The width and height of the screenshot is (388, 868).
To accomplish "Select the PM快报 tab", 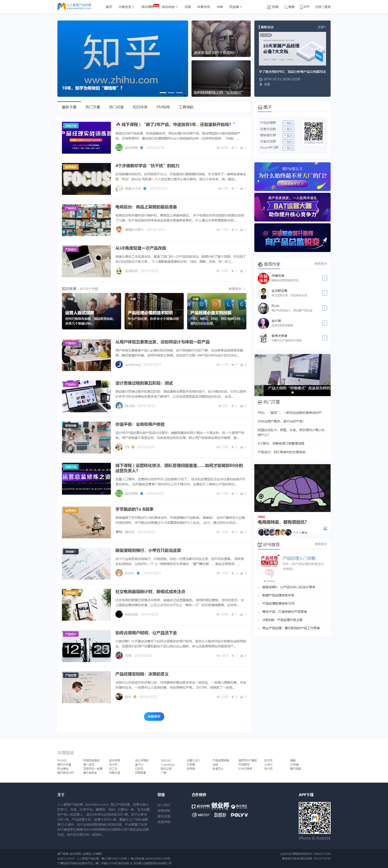I will (x=163, y=107).
